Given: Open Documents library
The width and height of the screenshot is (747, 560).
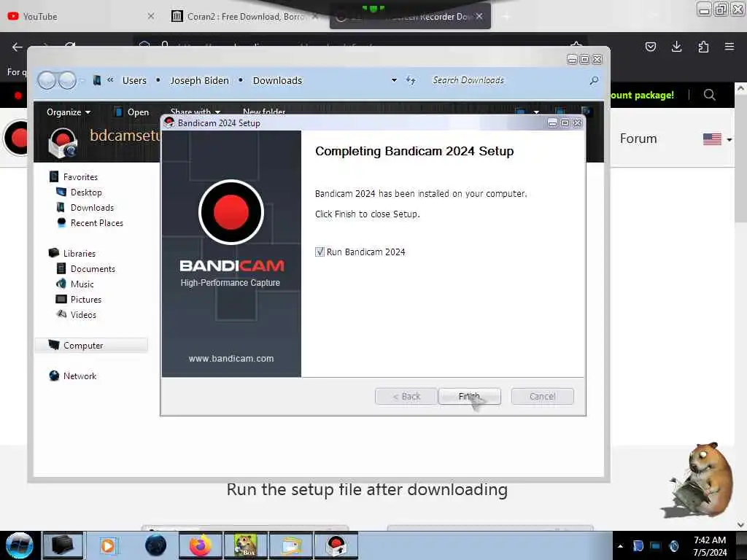Looking at the screenshot, I should [93, 268].
